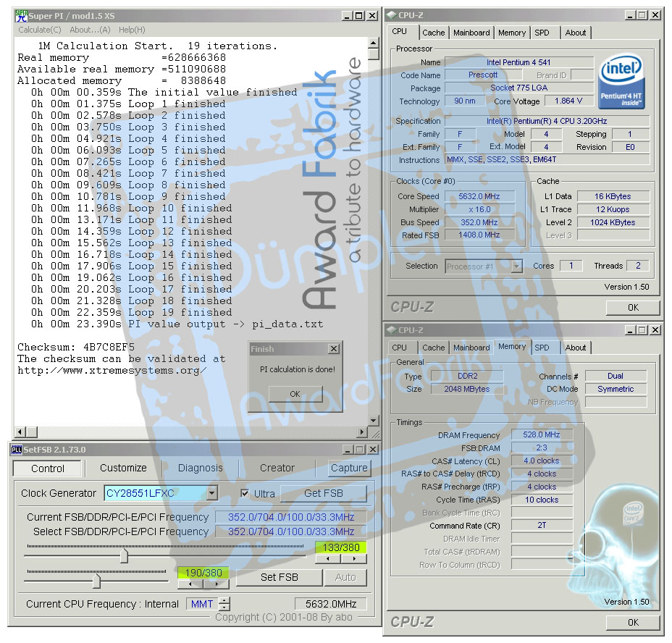The image size is (672, 643).
Task: Click the Multiplier x 16.0 value
Action: [479, 209]
